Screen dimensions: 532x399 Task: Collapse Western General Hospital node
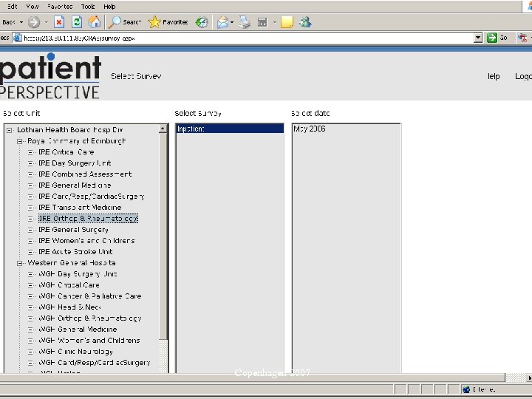click(20, 263)
